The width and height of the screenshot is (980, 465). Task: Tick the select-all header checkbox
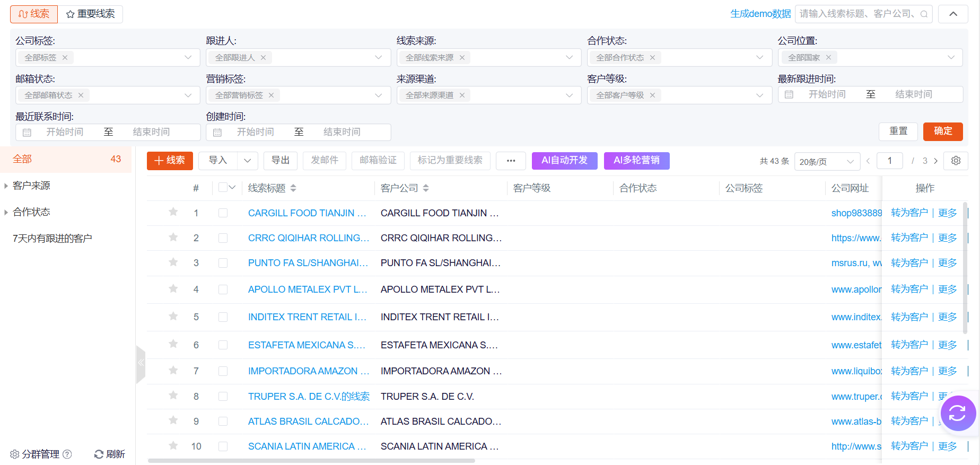pyautogui.click(x=223, y=188)
